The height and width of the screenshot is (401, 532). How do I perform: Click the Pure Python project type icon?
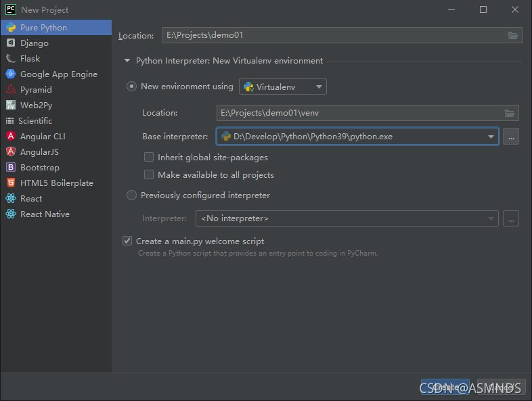click(11, 28)
